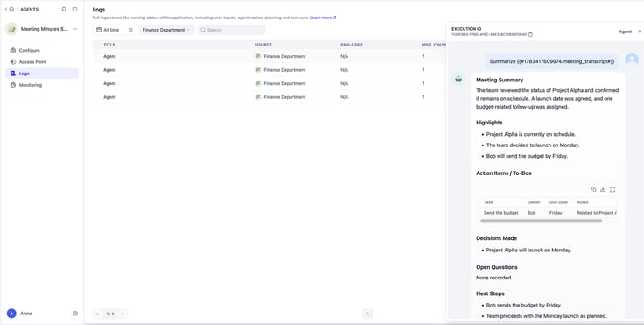Click the Bob owner cell
This screenshot has width=644, height=325.
[x=531, y=213]
